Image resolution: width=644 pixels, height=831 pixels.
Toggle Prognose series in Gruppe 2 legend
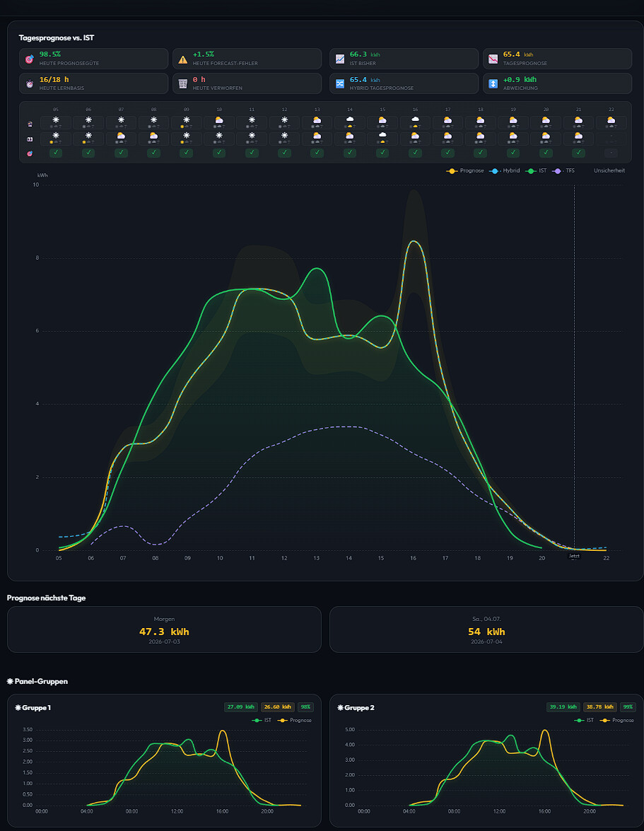click(x=617, y=720)
